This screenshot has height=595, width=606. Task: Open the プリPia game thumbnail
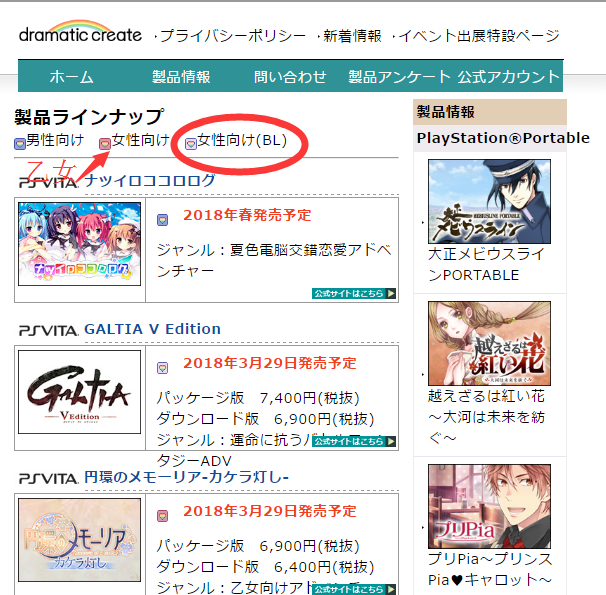[x=489, y=506]
